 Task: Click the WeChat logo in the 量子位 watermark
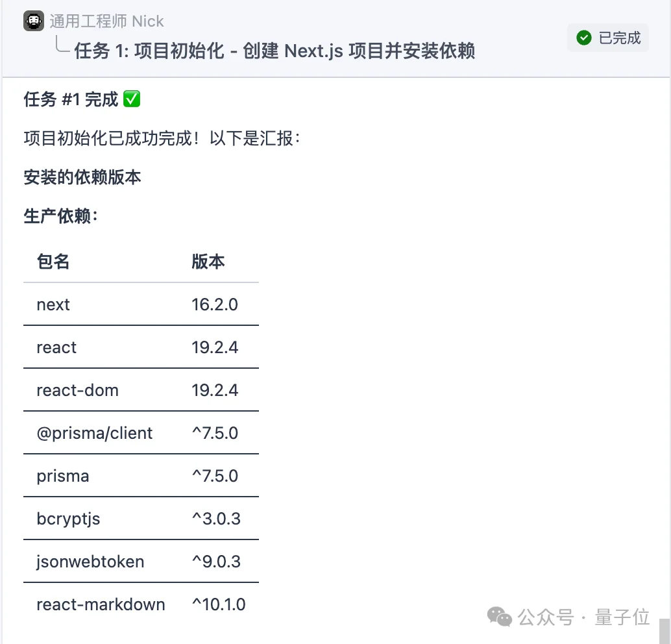(x=498, y=617)
